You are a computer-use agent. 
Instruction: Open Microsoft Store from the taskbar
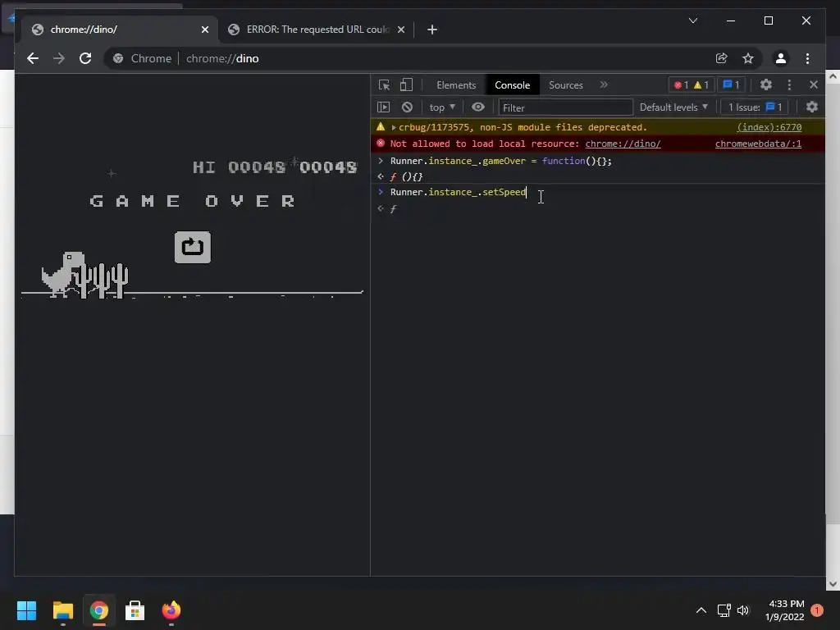(135, 610)
